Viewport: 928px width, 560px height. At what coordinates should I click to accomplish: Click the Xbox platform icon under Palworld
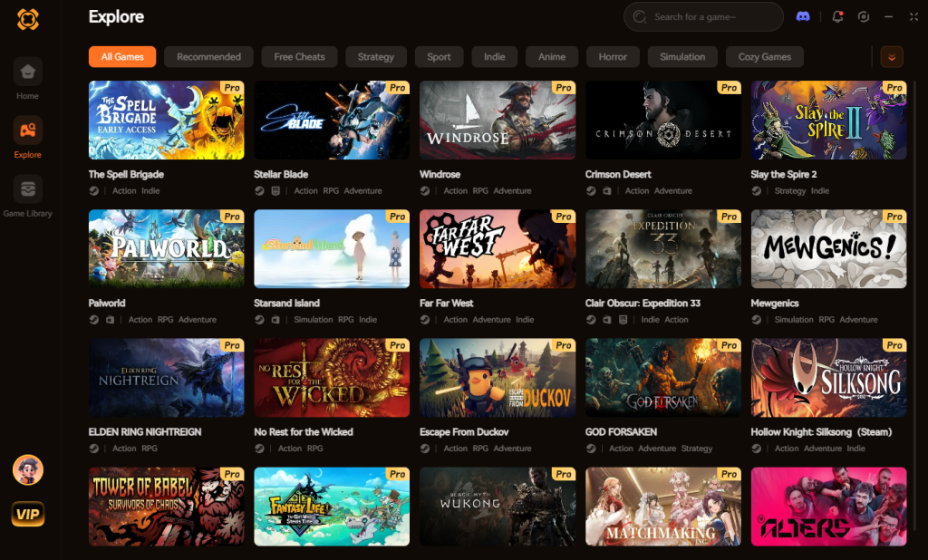110,320
